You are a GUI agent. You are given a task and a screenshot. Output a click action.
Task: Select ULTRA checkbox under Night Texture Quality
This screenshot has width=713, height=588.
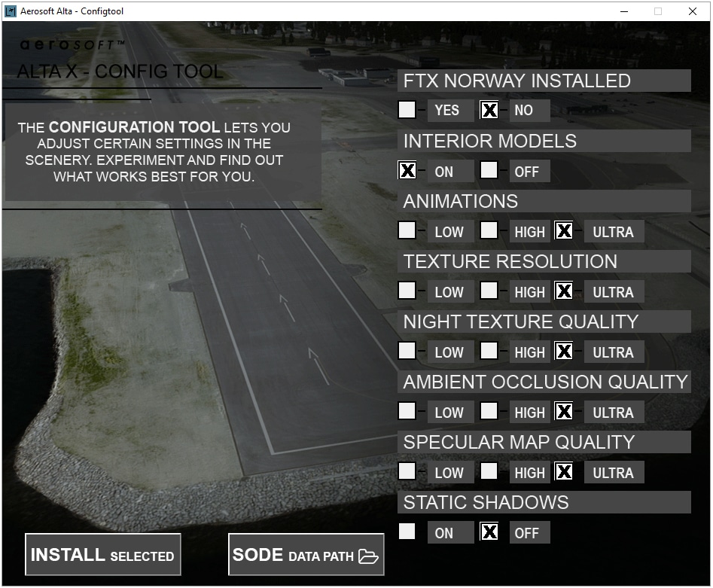coord(563,352)
